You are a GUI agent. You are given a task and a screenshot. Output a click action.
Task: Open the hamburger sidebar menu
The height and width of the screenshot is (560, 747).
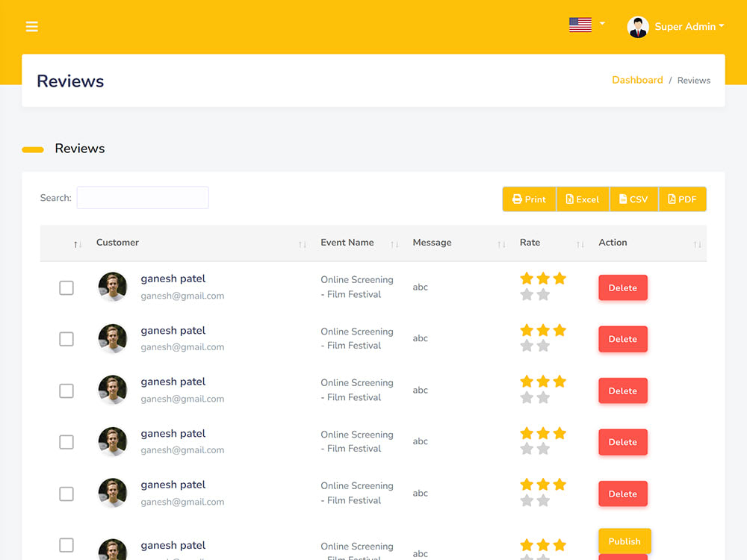tap(32, 26)
